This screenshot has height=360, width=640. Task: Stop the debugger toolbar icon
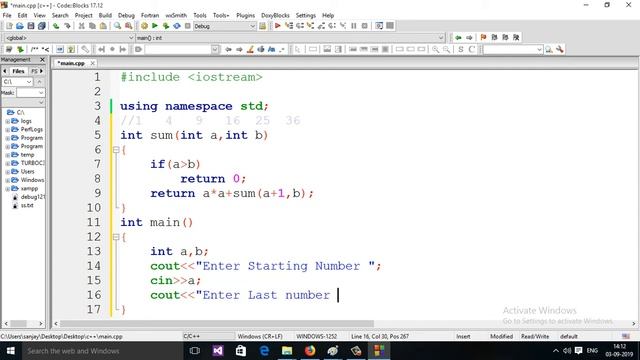(364, 26)
